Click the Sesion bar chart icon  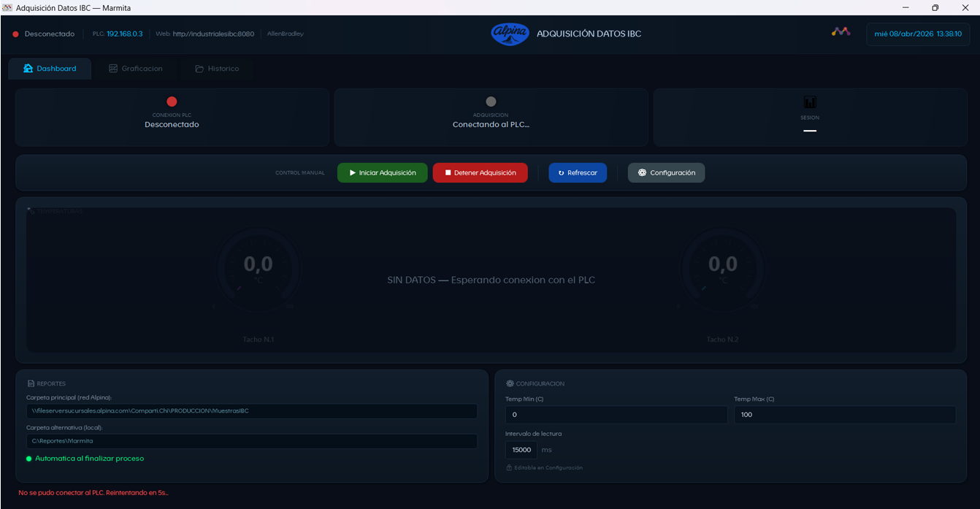coord(810,102)
